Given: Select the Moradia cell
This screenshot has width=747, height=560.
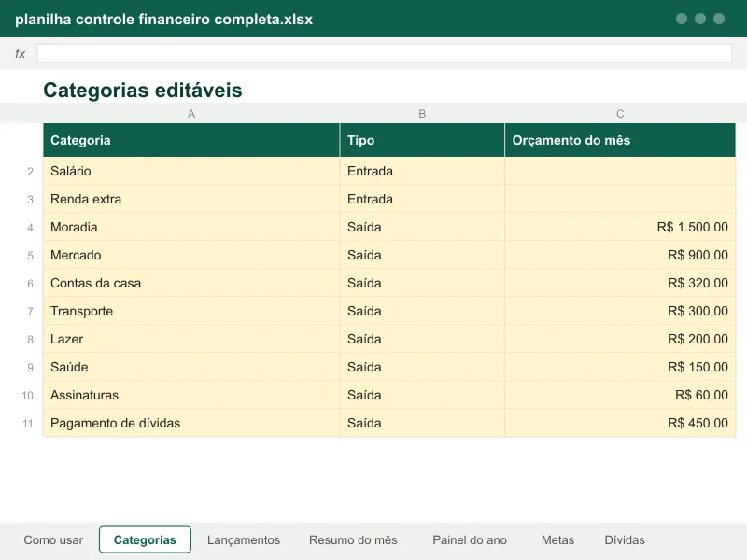Looking at the screenshot, I should (191, 227).
